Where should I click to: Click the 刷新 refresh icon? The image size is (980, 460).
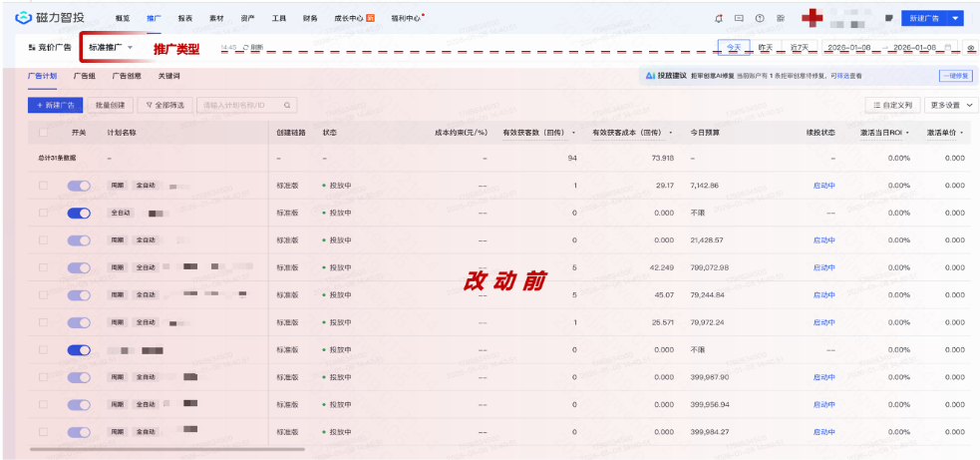245,48
